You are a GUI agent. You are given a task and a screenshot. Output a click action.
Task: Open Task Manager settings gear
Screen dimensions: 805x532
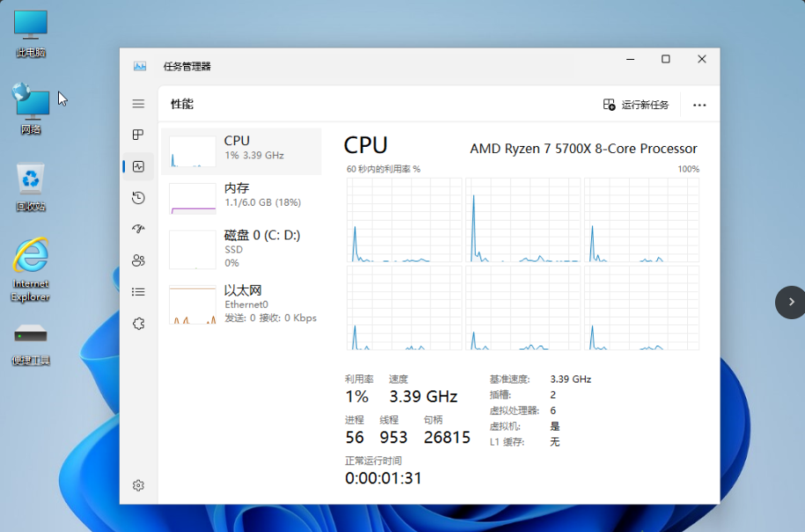(x=138, y=485)
